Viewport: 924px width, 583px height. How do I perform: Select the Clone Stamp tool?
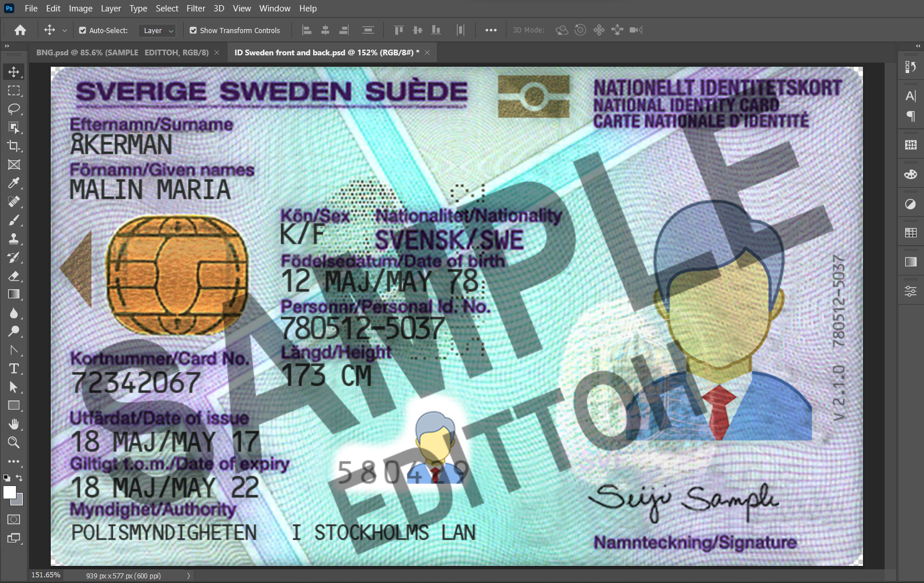(14, 238)
